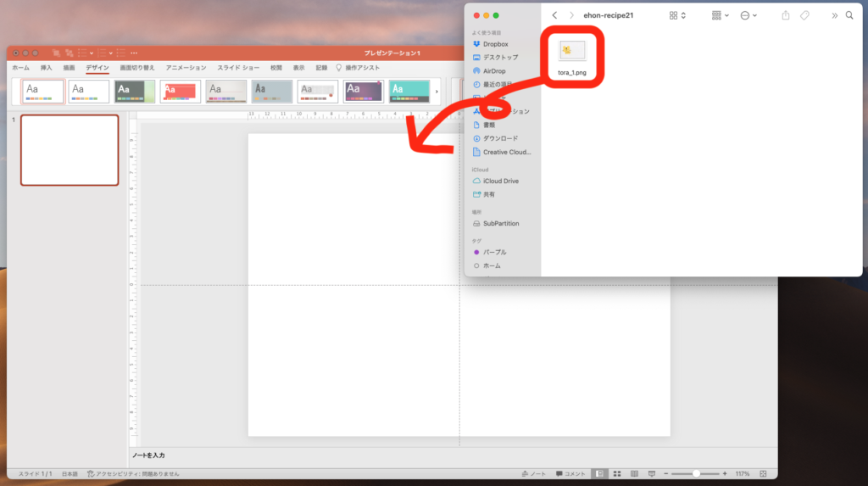Viewport: 868px width, 486px height.
Task: Select iCloud Drive in Finder sidebar
Action: point(500,182)
